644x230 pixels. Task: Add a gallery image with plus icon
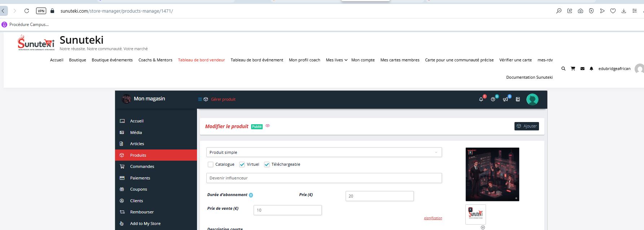point(483,227)
